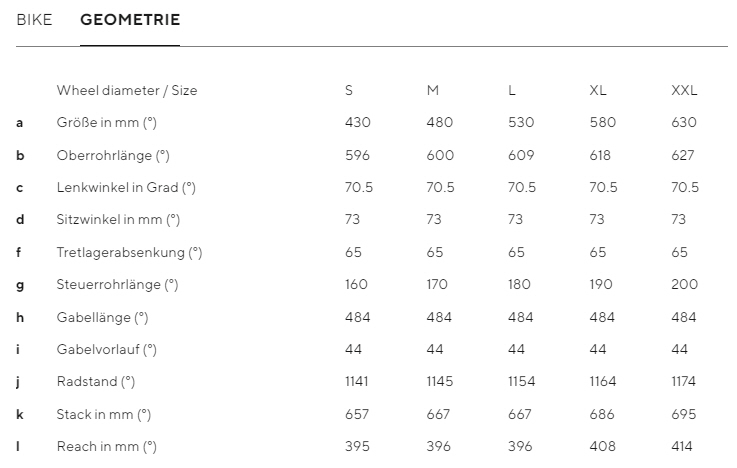
Task: Click the Reach in mm label
Action: click(x=106, y=446)
